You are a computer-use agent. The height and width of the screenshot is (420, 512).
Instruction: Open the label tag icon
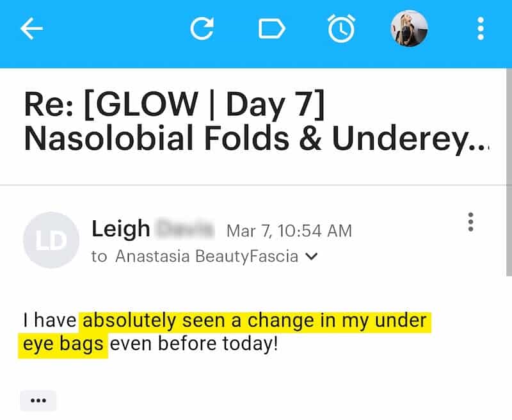[271, 29]
